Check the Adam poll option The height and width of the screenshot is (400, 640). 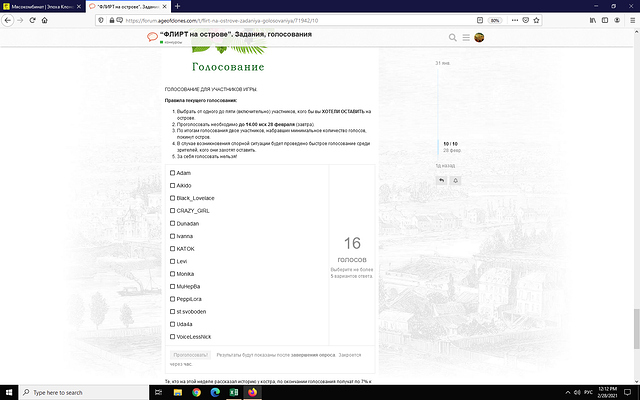[x=173, y=173]
